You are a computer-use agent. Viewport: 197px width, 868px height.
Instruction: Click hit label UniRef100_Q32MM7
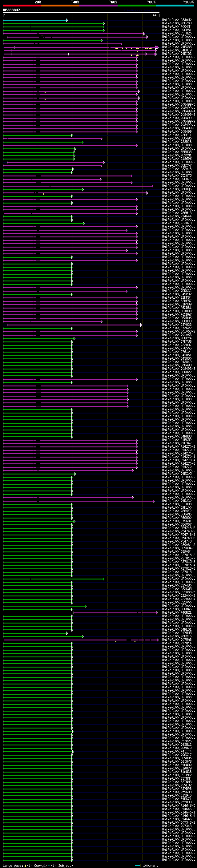click(177, 345)
